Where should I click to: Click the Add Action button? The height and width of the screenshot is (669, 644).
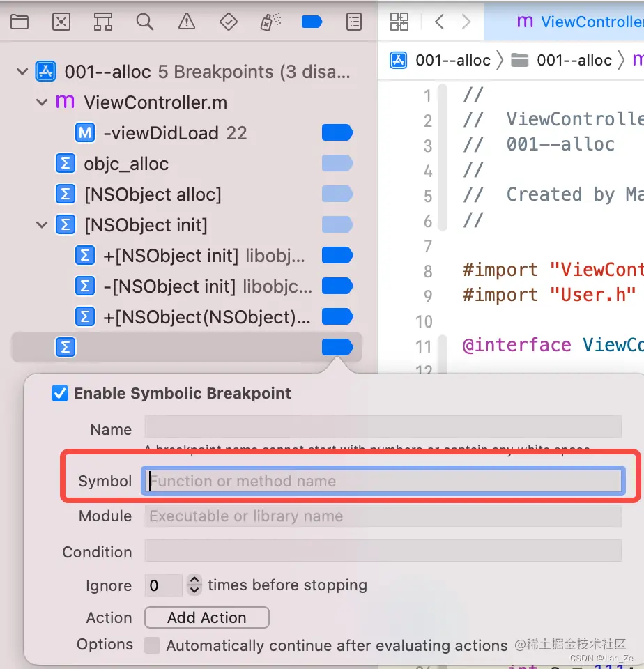(x=207, y=617)
